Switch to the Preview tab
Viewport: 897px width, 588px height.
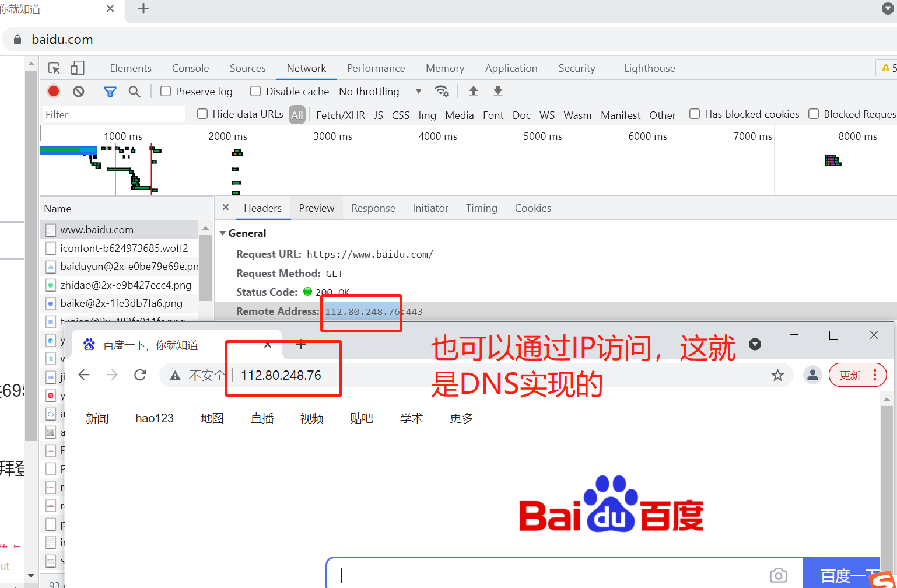[x=317, y=208]
